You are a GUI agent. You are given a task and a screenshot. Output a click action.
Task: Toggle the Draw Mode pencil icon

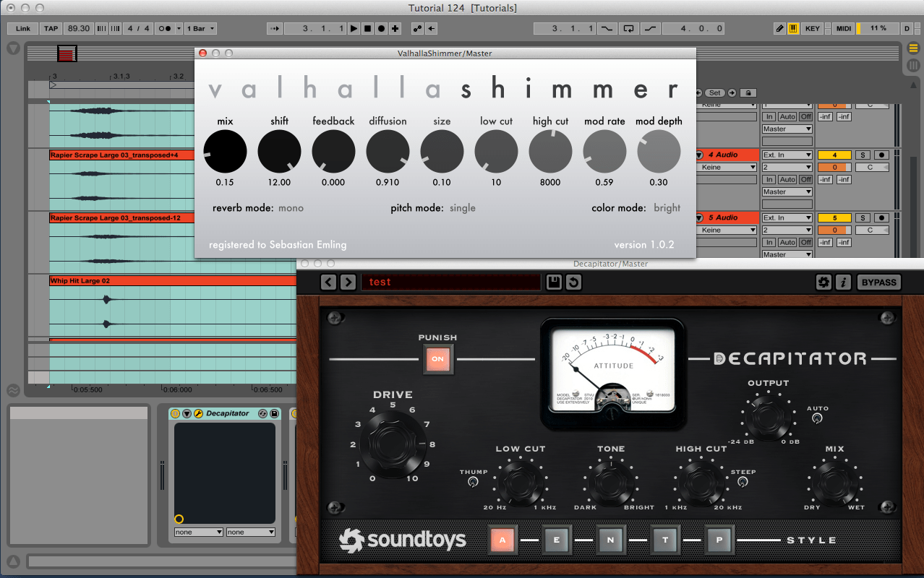(779, 28)
